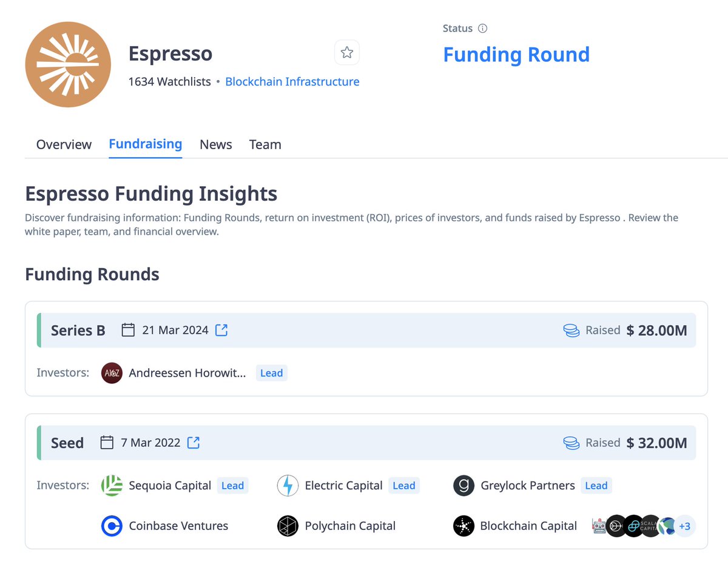The image size is (728, 567).
Task: Click the Scalar Capital investor avatar
Action: point(650,526)
